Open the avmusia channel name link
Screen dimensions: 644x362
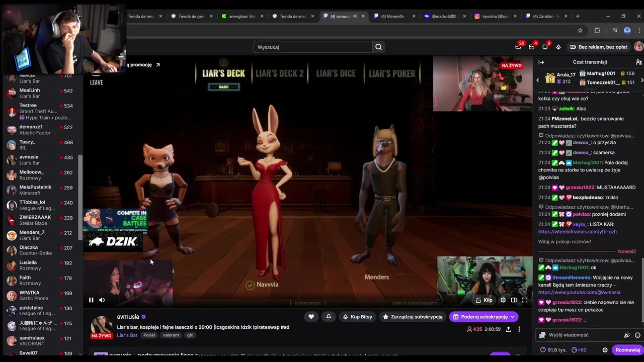click(128, 317)
